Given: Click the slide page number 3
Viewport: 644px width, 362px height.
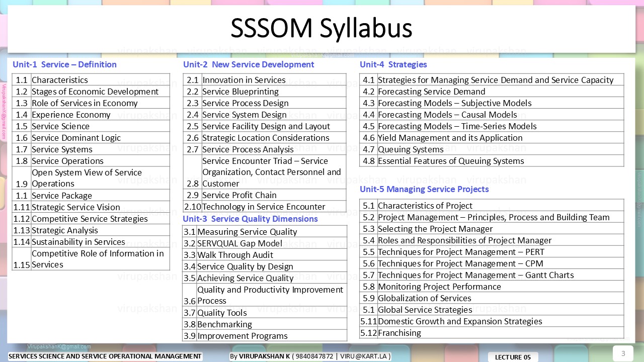Looking at the screenshot, I should tap(623, 353).
